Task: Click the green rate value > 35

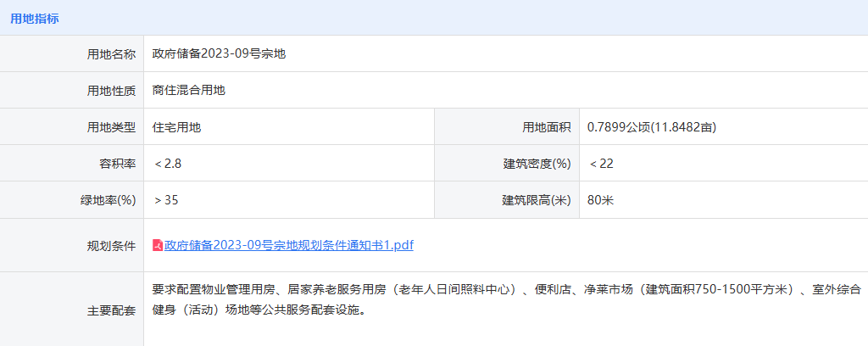Action: tap(166, 200)
